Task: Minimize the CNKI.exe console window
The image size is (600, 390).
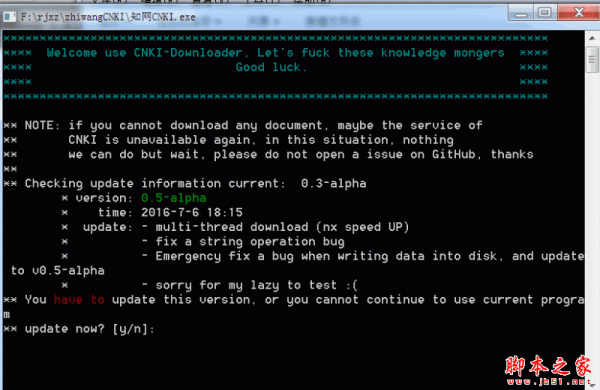Action: [x=520, y=13]
